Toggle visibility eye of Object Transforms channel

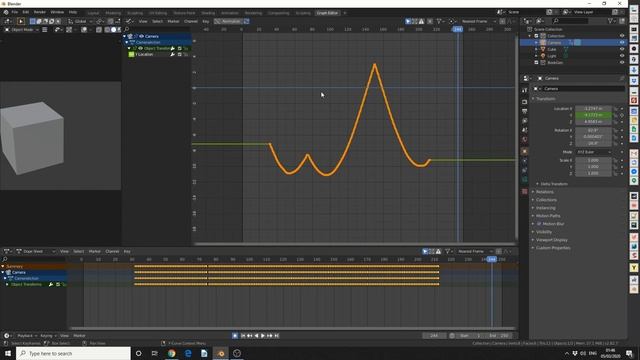pos(140,49)
